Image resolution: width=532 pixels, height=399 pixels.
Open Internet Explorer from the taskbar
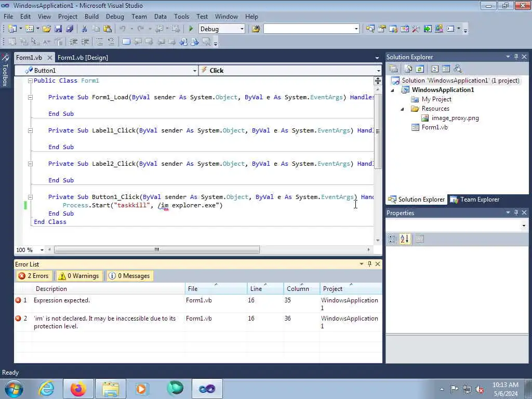pyautogui.click(x=46, y=389)
